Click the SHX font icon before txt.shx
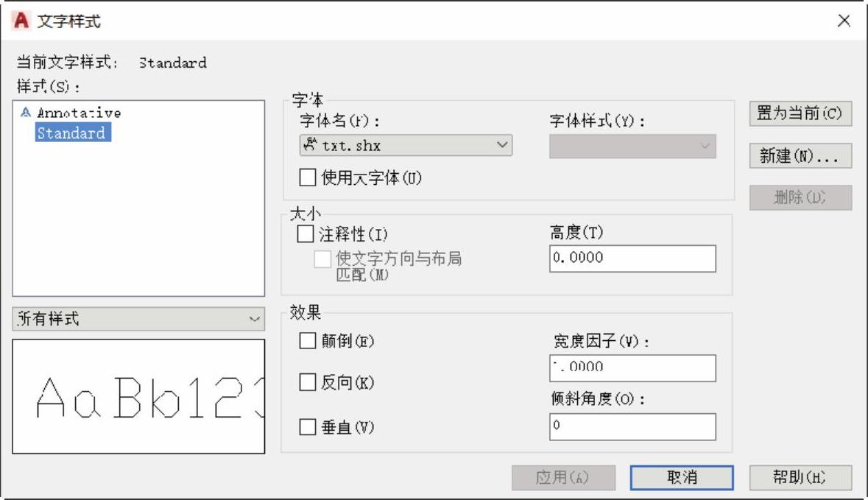The width and height of the screenshot is (868, 500). click(309, 145)
